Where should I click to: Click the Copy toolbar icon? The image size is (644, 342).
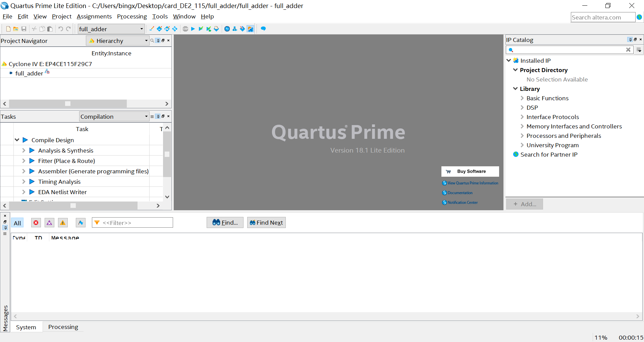[x=42, y=29]
